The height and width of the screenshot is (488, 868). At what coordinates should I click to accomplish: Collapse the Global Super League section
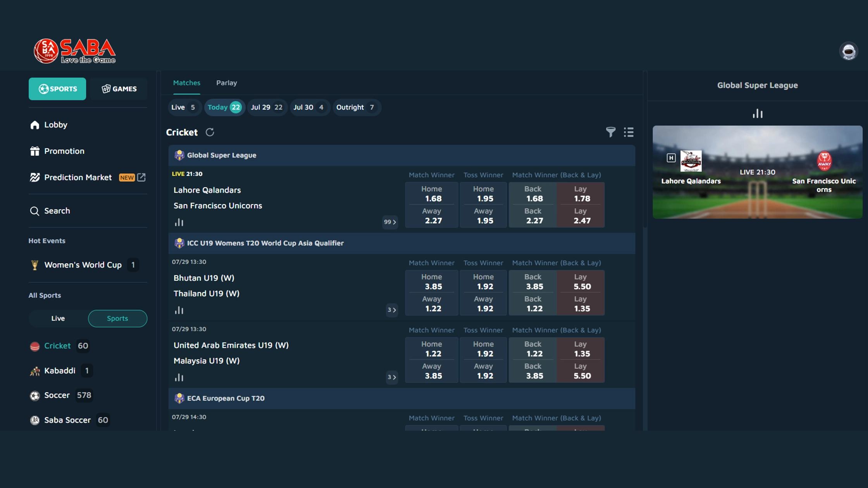[402, 155]
